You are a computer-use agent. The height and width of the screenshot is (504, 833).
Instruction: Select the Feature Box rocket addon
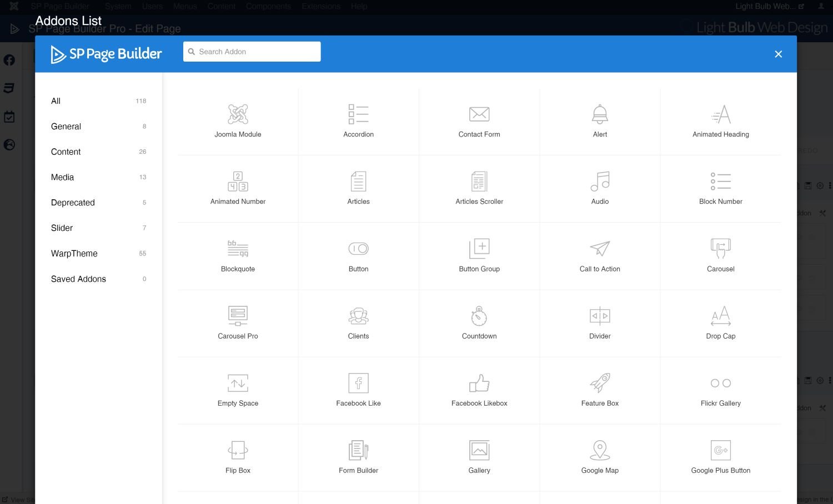600,384
